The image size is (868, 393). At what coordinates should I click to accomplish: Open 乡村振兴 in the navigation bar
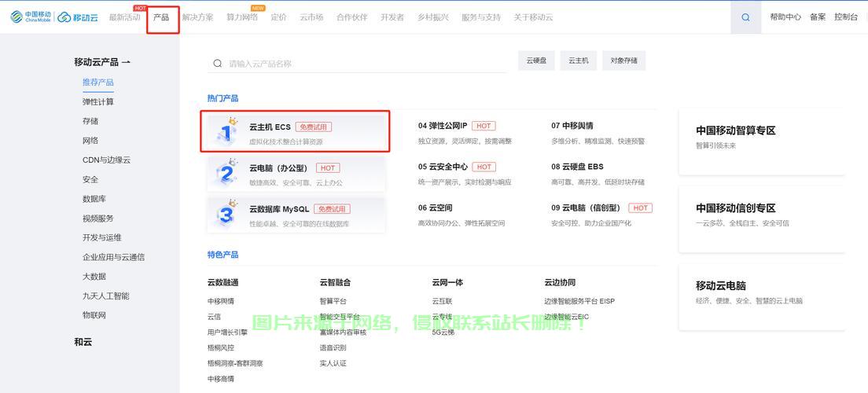coord(433,17)
